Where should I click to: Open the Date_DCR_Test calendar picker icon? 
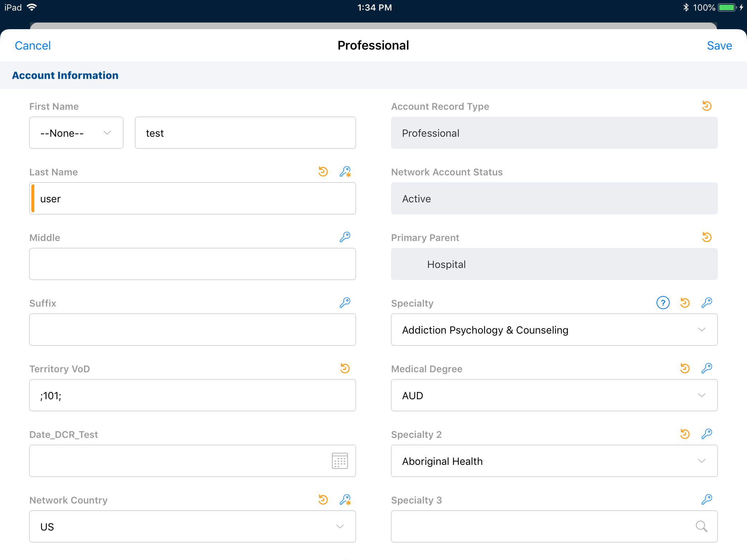point(340,461)
